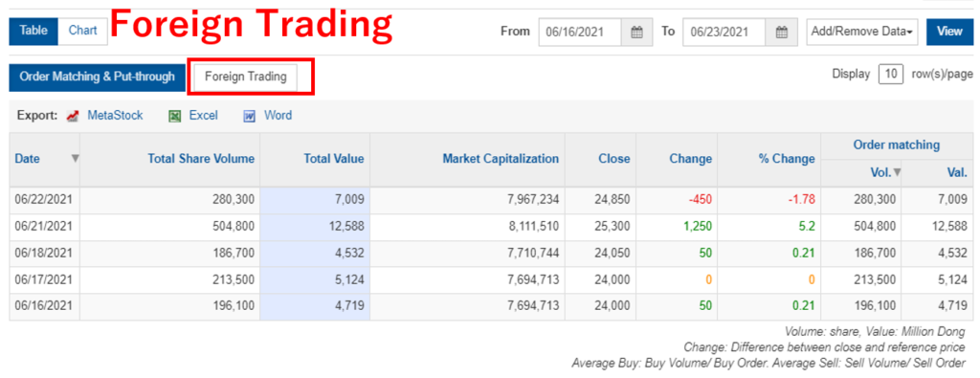The height and width of the screenshot is (378, 980).
Task: Click market capitalization 7,967,234
Action: coord(532,200)
